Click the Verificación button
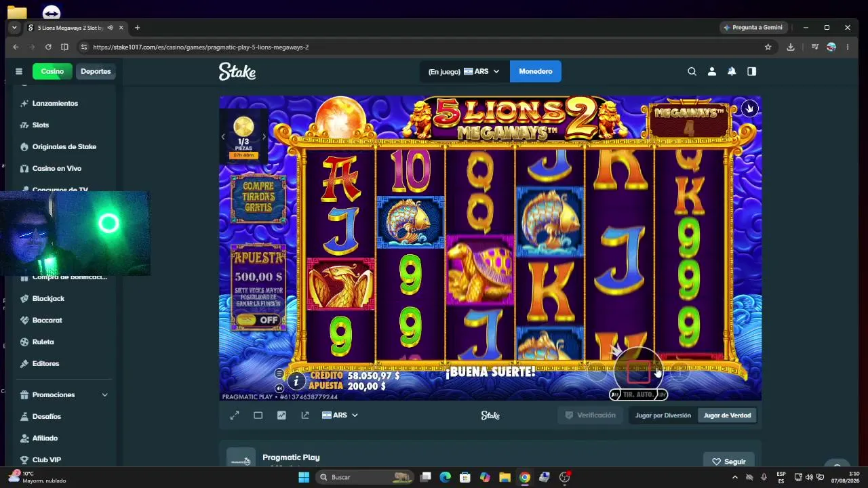868x488 pixels. click(591, 415)
